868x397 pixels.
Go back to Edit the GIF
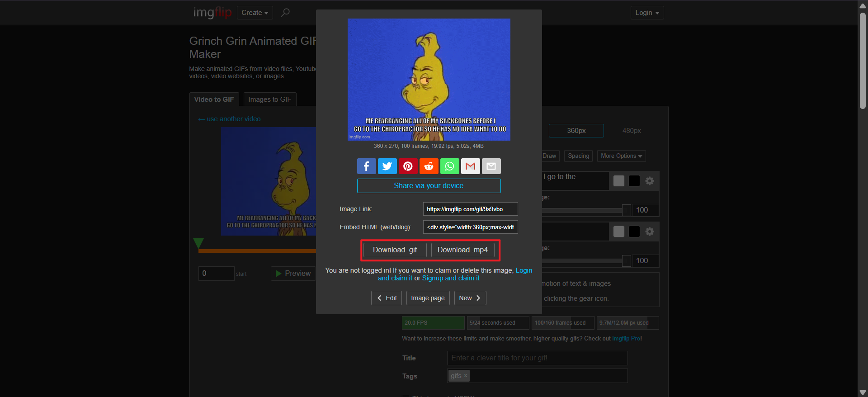coord(387,298)
